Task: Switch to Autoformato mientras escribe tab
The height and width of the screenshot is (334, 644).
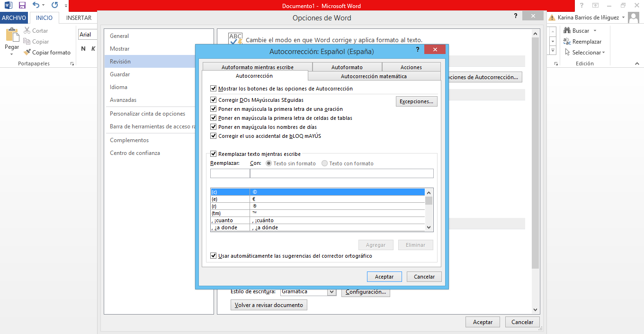Action: (x=258, y=67)
